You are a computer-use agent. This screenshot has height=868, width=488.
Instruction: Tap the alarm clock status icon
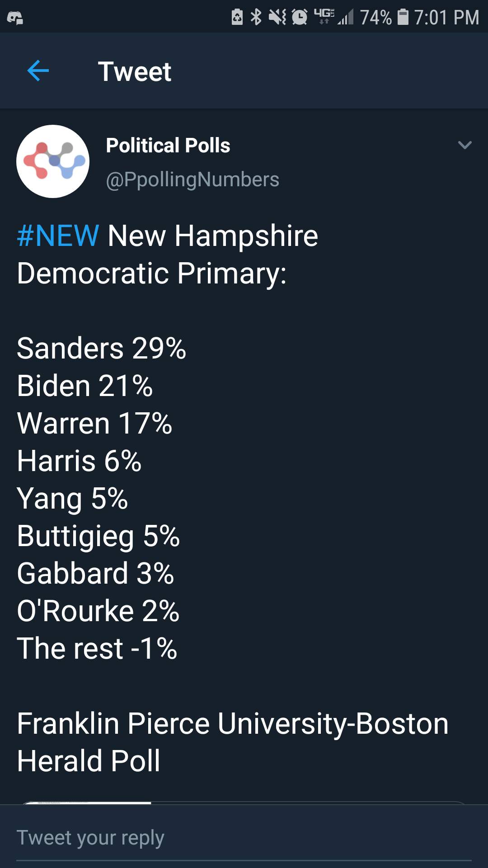click(x=299, y=17)
